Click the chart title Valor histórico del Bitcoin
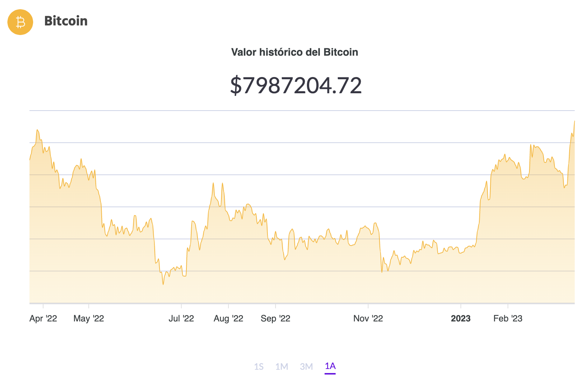This screenshot has width=588, height=390. (294, 52)
